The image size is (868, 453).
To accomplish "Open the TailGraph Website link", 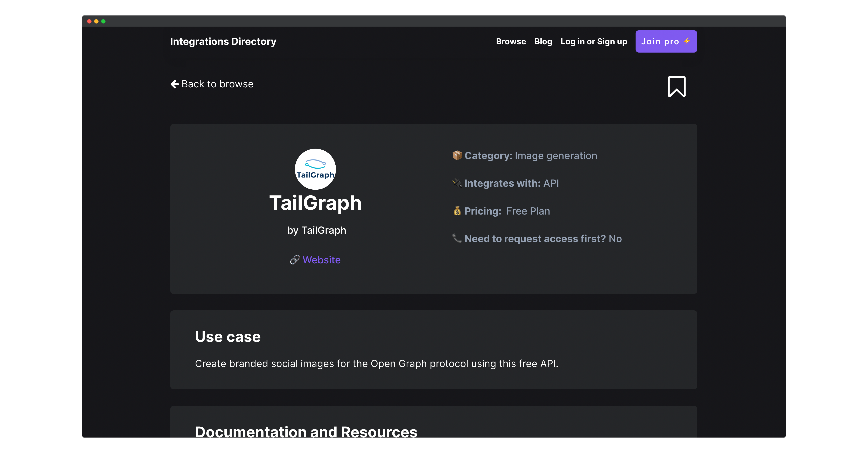I will [x=321, y=260].
